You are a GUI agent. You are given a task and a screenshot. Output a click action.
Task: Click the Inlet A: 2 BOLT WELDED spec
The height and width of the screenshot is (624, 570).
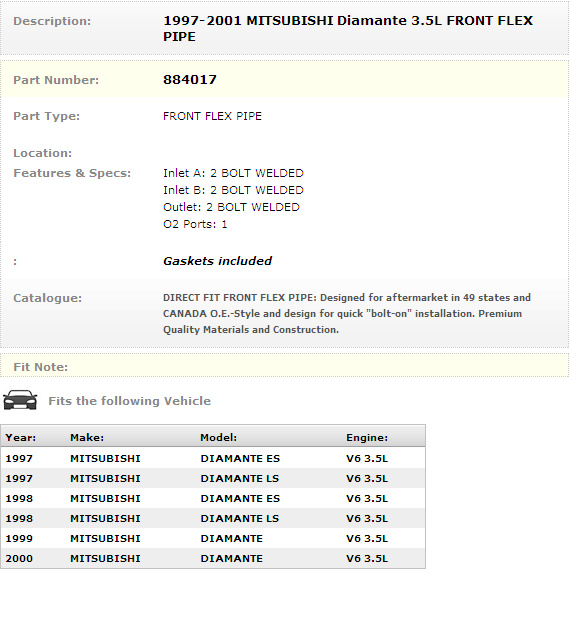tap(233, 173)
